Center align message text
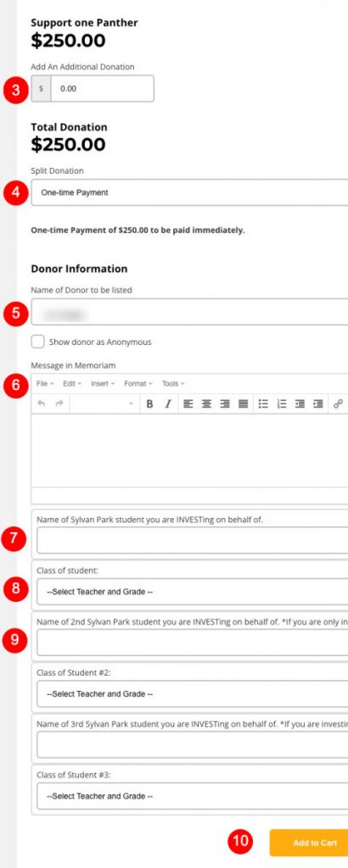The height and width of the screenshot is (868, 348). [206, 404]
